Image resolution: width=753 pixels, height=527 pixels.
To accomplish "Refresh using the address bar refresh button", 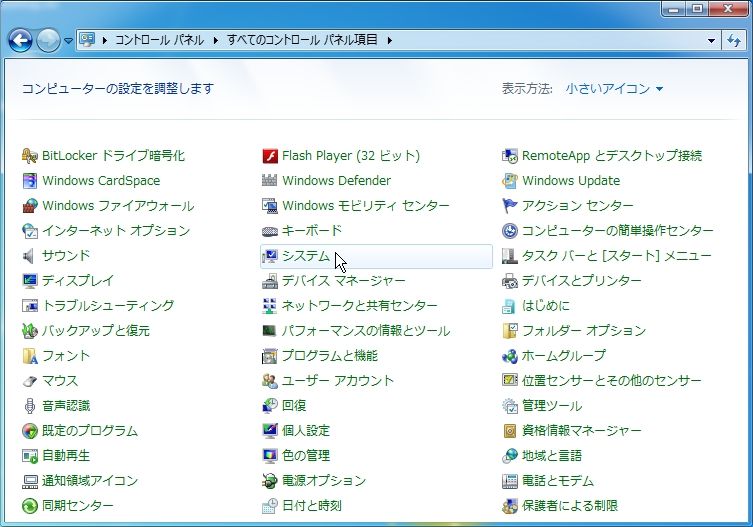I will point(734,40).
